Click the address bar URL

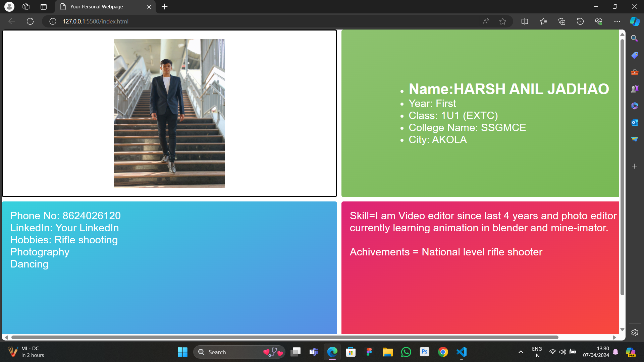pos(96,21)
